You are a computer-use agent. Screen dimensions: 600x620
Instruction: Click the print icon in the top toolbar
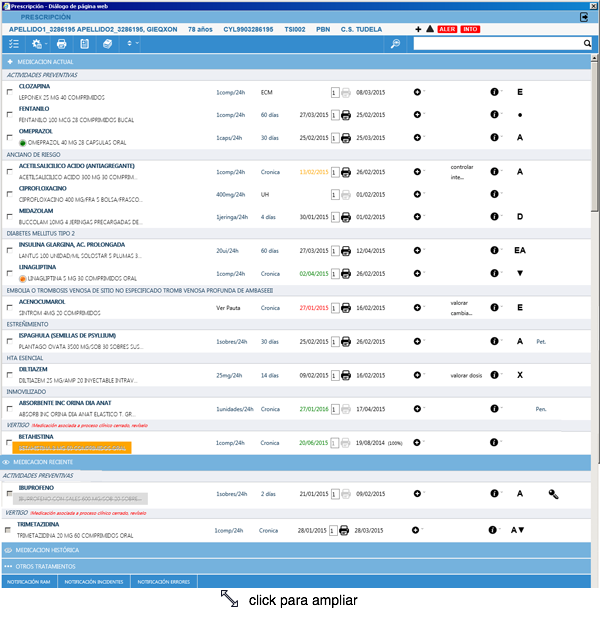point(62,45)
